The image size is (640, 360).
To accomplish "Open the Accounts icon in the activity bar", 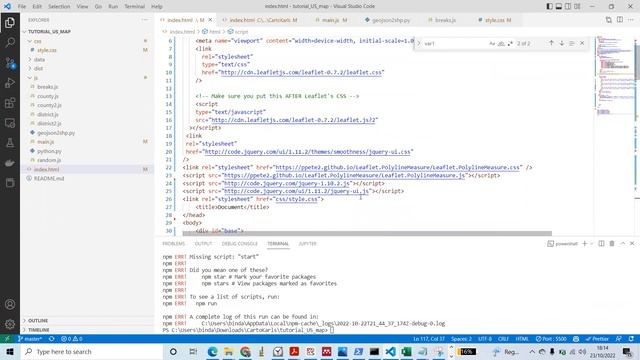I will 10,304.
